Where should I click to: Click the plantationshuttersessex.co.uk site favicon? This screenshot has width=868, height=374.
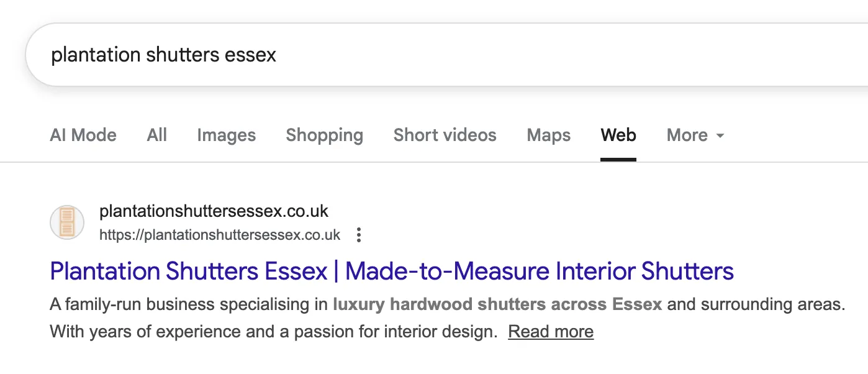(66, 222)
